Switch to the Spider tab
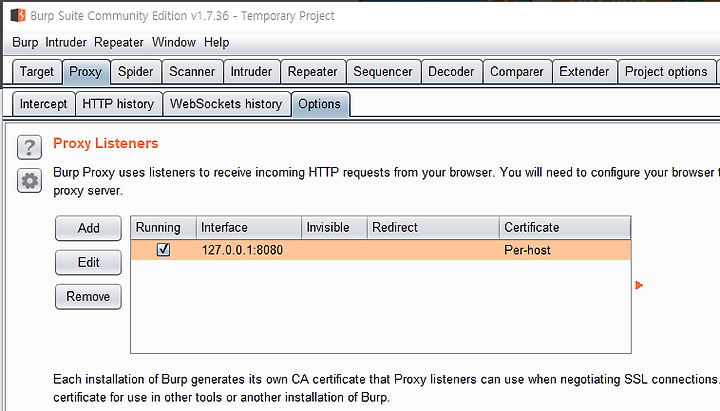This screenshot has height=411, width=720. 135,72
